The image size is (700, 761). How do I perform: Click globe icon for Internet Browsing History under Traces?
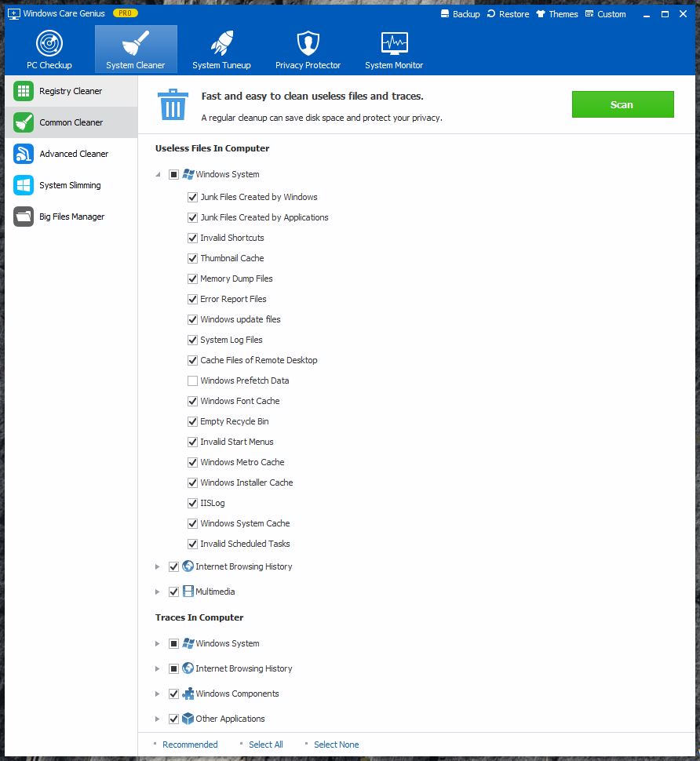[188, 668]
